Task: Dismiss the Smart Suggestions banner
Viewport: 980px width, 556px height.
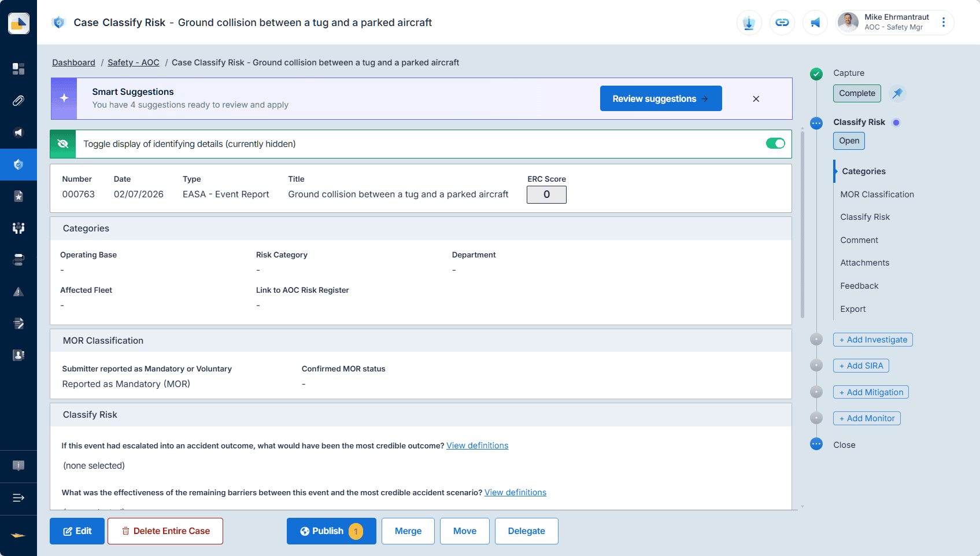Action: (x=756, y=99)
